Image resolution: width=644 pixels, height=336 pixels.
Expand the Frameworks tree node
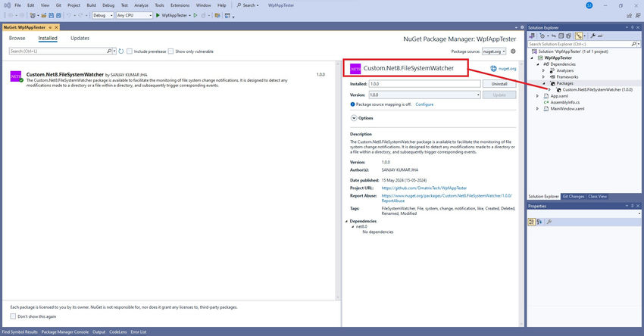(544, 76)
